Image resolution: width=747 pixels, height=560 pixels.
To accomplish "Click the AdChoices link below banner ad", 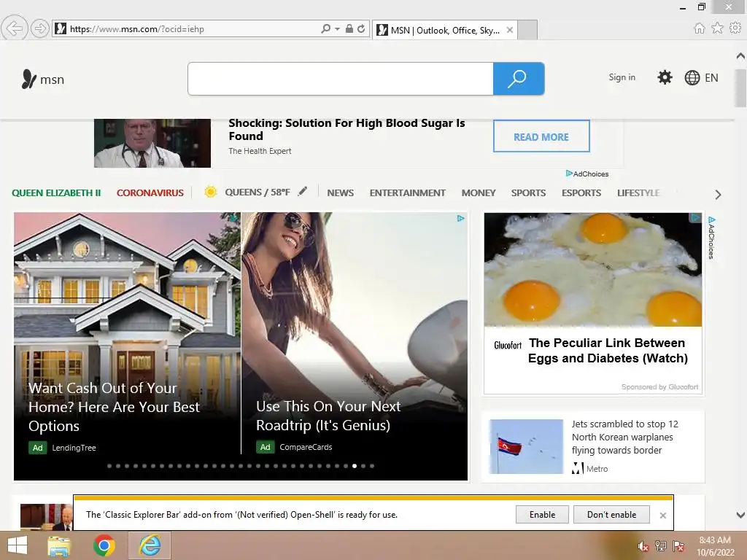I will [x=587, y=174].
